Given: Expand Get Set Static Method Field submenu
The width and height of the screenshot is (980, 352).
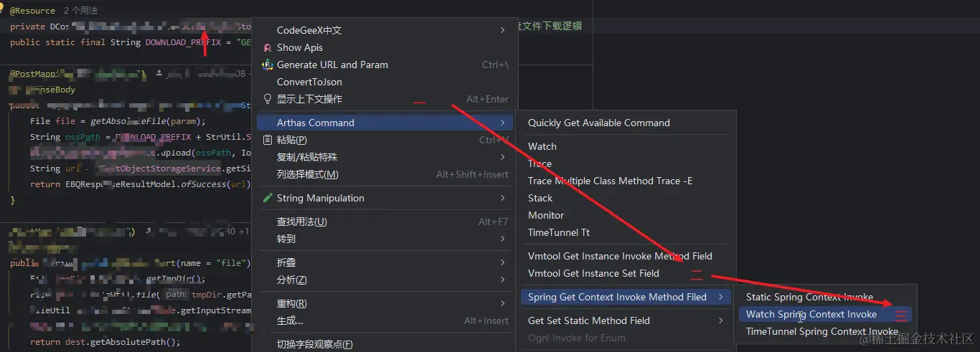Looking at the screenshot, I should coord(626,320).
